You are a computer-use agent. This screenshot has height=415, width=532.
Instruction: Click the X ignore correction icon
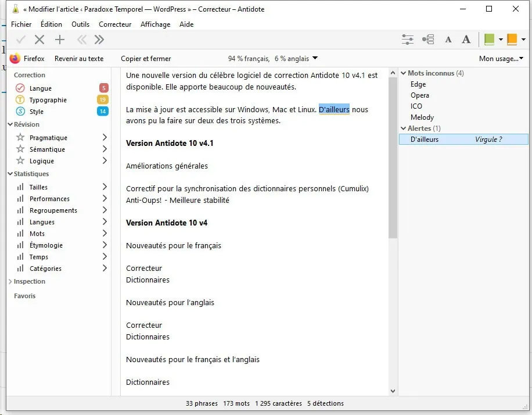click(x=39, y=40)
